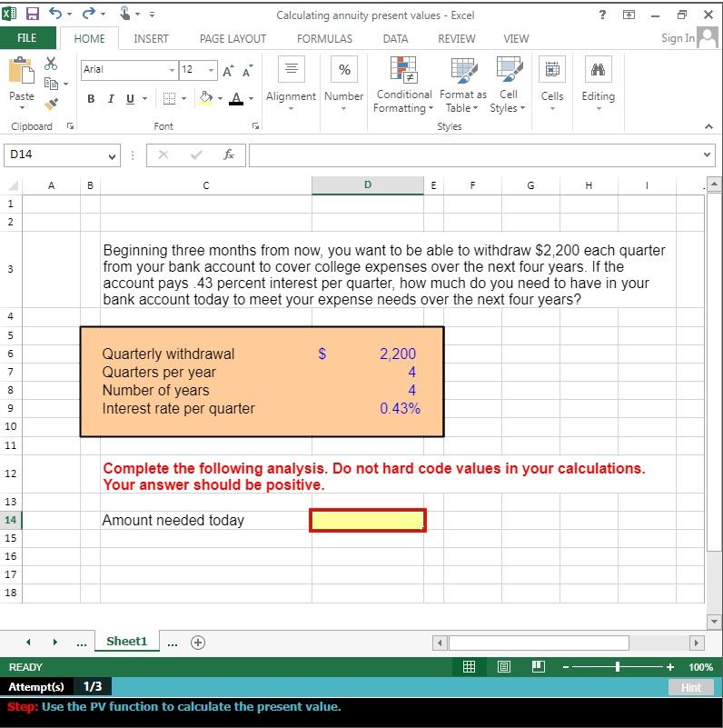Open the Fill Color dropdown arrow

220,98
